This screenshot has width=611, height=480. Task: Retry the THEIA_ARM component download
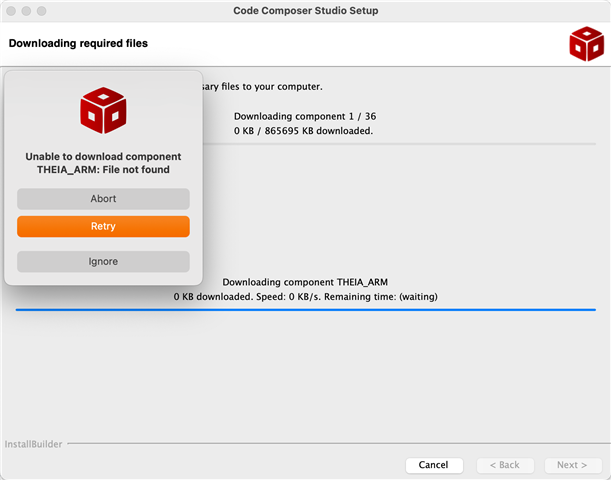pyautogui.click(x=103, y=226)
